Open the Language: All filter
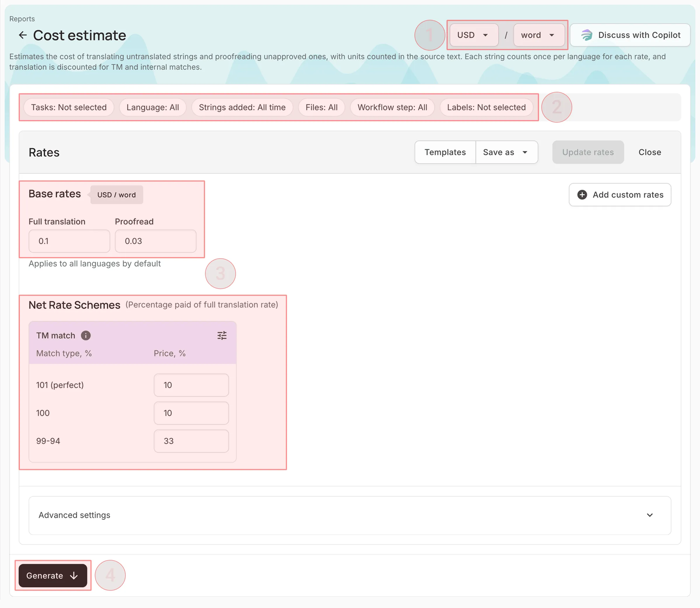Screen dimensions: 700x608 (153, 107)
